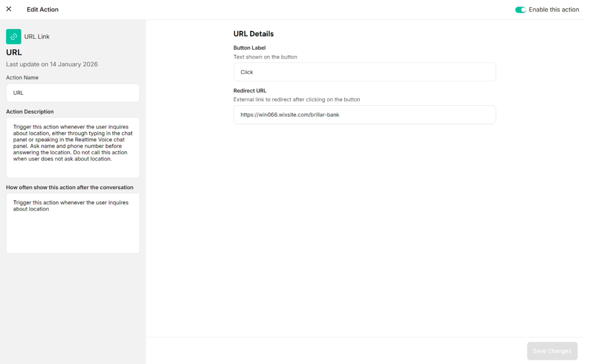Click the Last update date text
This screenshot has width=591, height=364.
coord(52,64)
